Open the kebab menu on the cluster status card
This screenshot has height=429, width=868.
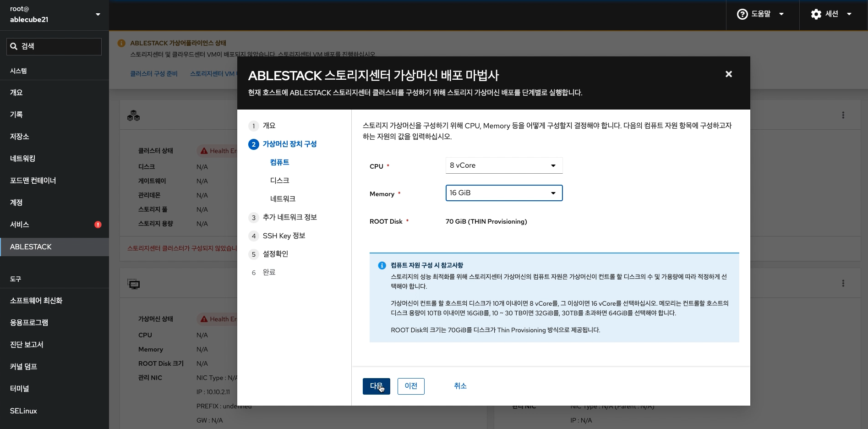(x=843, y=115)
